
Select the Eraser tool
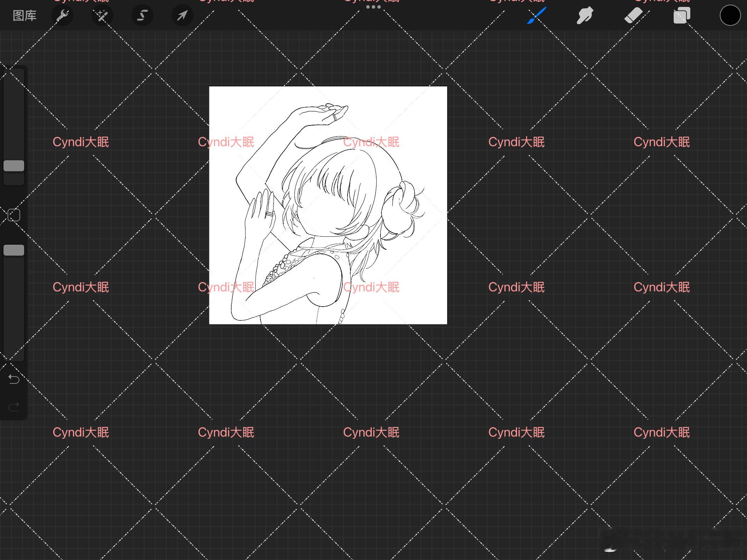[x=633, y=16]
